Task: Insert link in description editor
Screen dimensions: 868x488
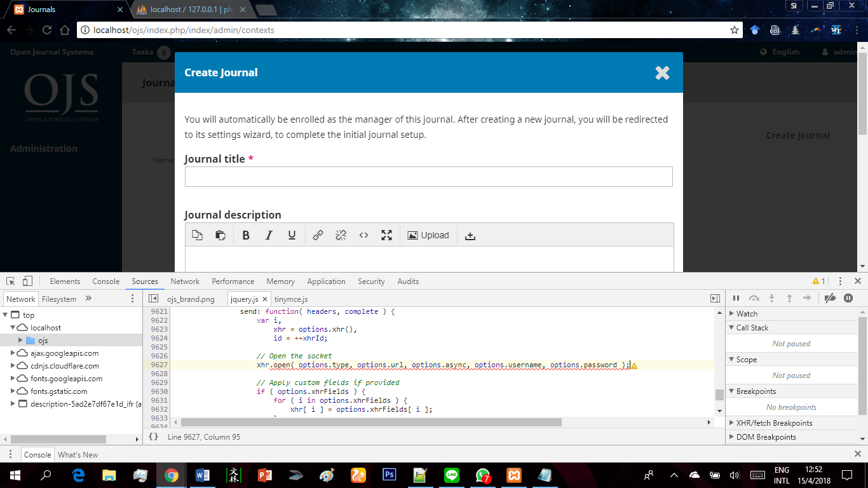Action: (x=318, y=235)
